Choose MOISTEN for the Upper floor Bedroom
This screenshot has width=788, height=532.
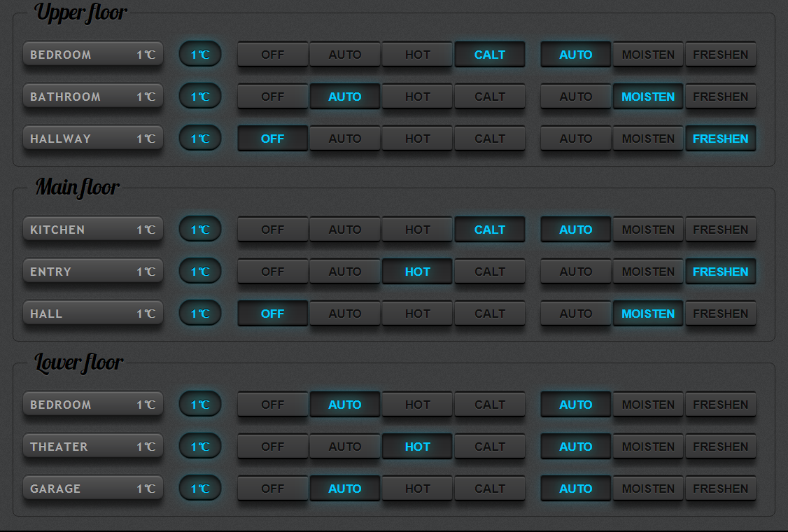pyautogui.click(x=648, y=55)
